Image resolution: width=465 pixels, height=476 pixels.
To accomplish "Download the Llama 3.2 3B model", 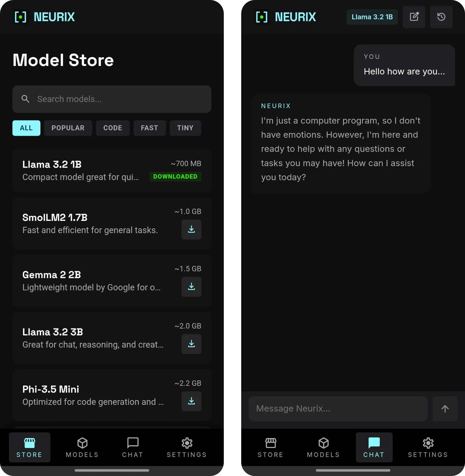I will pyautogui.click(x=191, y=344).
